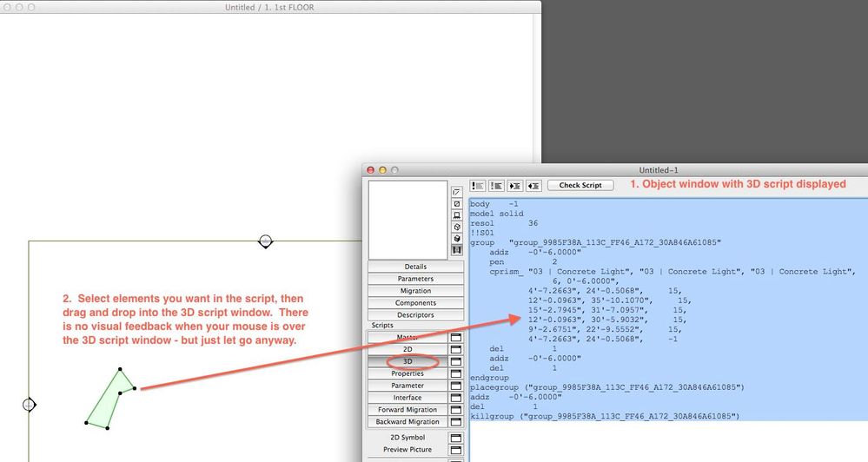
Task: Select the side view preview icon
Action: pos(457,215)
